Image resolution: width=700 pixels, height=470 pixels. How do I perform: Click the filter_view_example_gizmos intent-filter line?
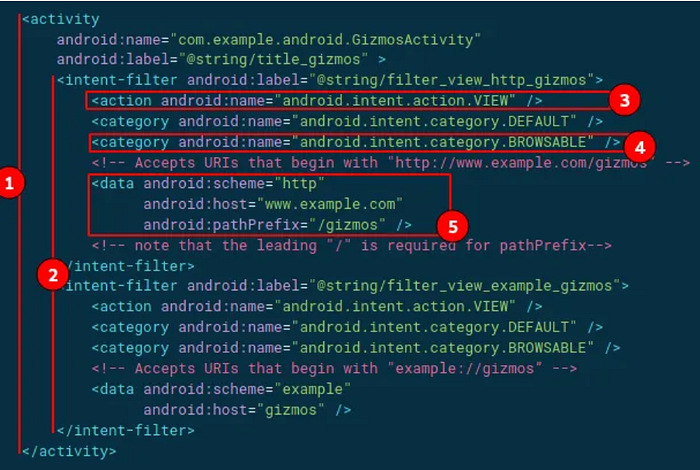(343, 286)
